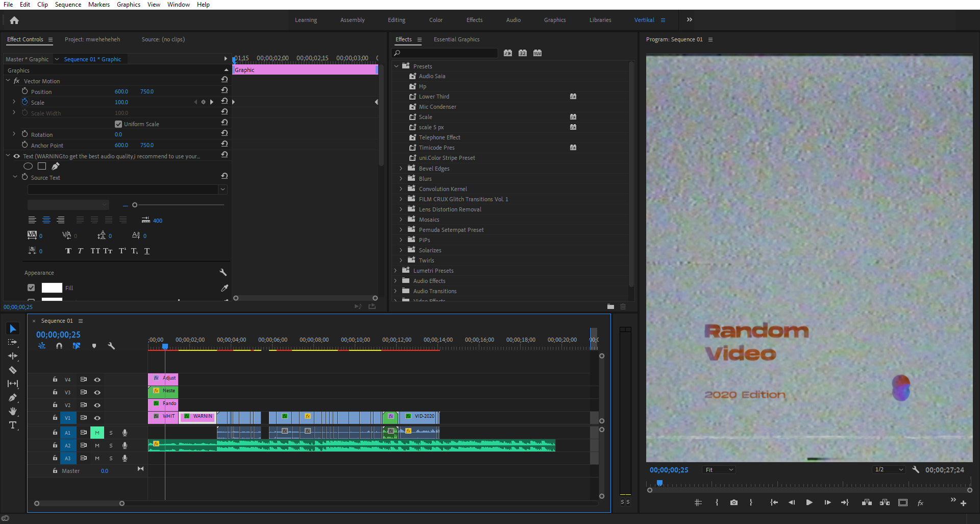This screenshot has height=524, width=980.
Task: Toggle V2 track output eye
Action: (97, 405)
